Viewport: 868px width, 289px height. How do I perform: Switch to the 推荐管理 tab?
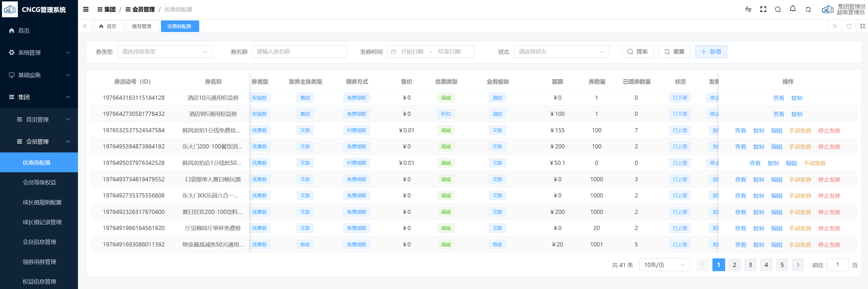click(x=142, y=26)
